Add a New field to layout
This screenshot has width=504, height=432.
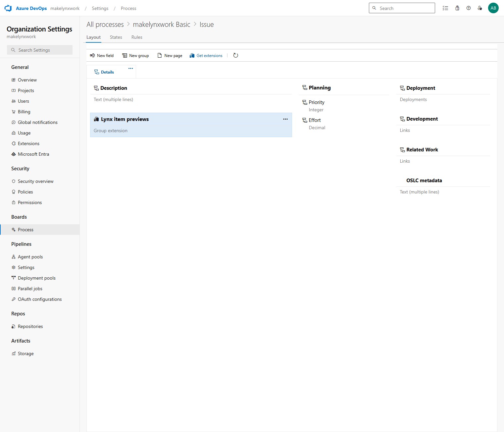[102, 55]
